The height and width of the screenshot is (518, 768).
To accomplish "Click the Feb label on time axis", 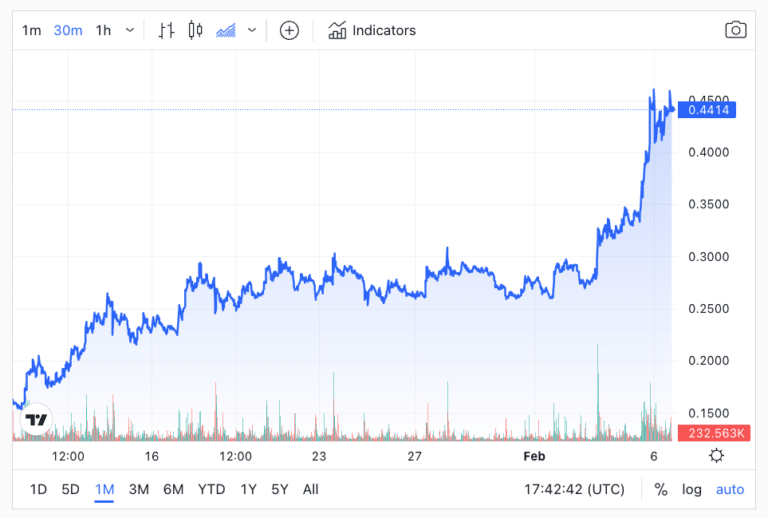I will [534, 456].
